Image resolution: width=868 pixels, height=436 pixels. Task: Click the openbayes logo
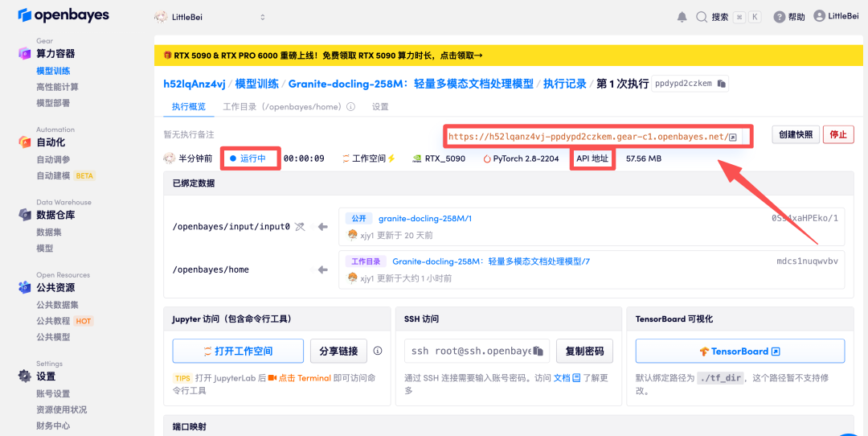tap(63, 15)
